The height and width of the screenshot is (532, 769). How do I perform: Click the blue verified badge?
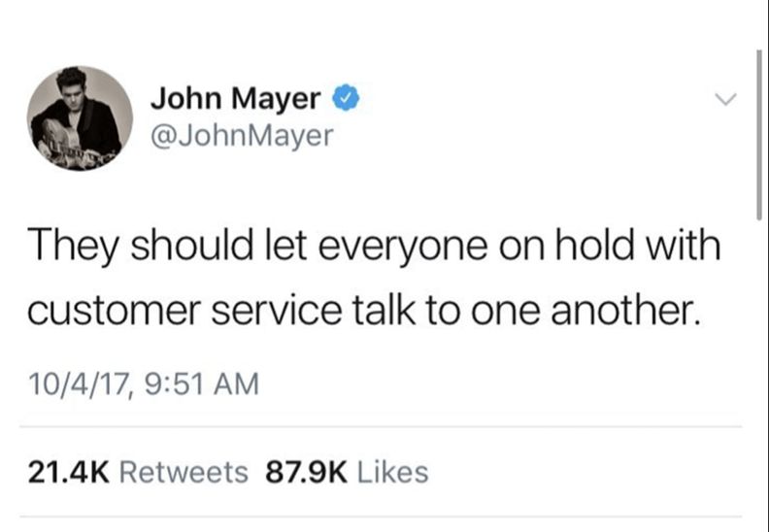pos(347,97)
